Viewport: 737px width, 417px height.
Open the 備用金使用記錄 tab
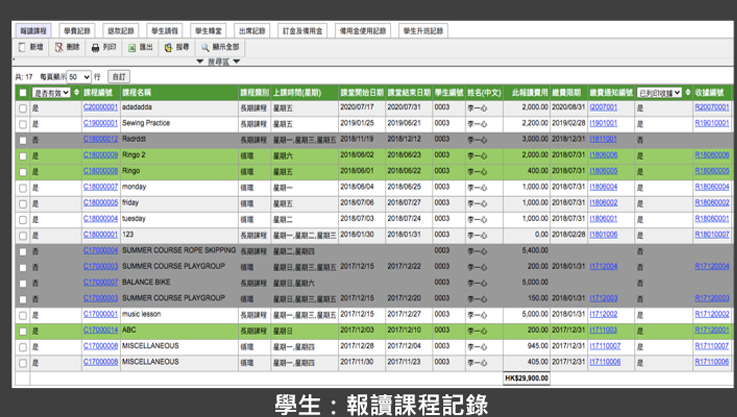pyautogui.click(x=362, y=31)
